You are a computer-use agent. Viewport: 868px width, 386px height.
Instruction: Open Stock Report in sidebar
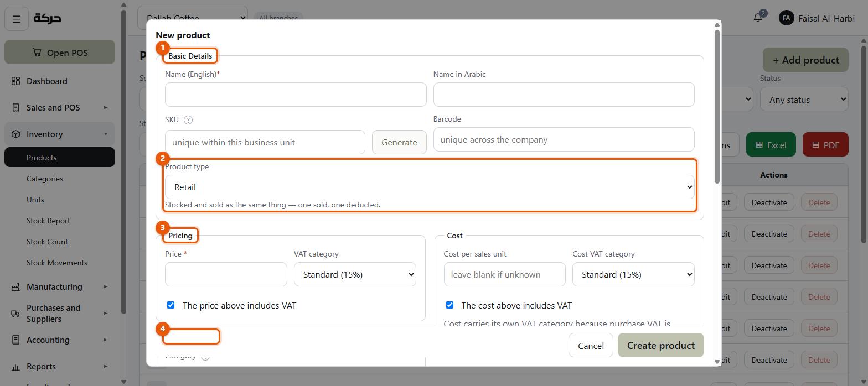60,221
